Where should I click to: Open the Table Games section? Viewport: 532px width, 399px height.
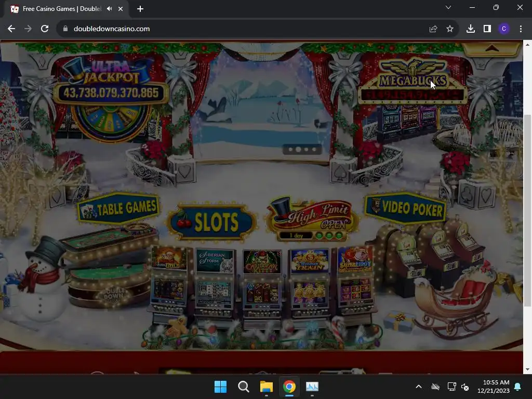(119, 208)
